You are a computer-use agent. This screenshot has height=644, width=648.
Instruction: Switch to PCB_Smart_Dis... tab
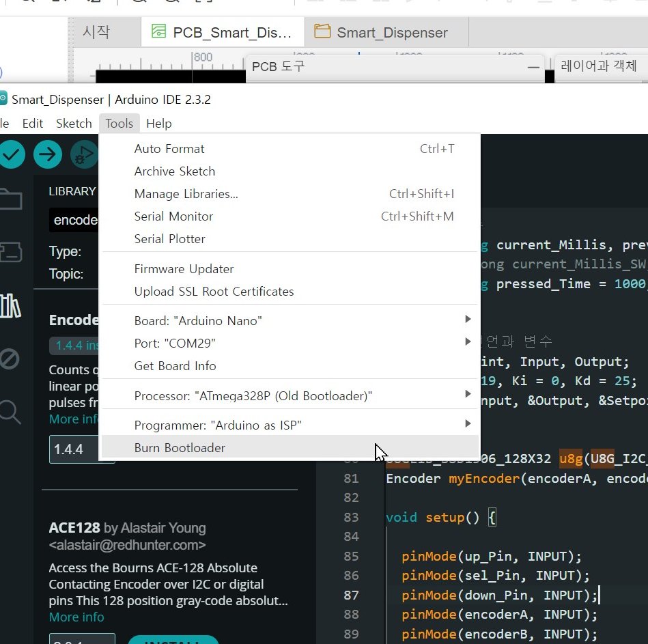point(223,32)
